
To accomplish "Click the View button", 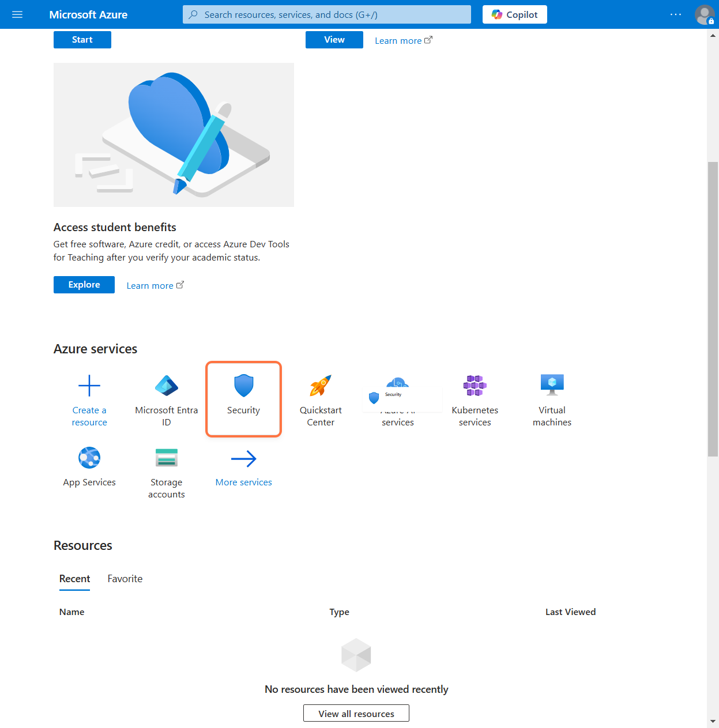I will pos(334,40).
